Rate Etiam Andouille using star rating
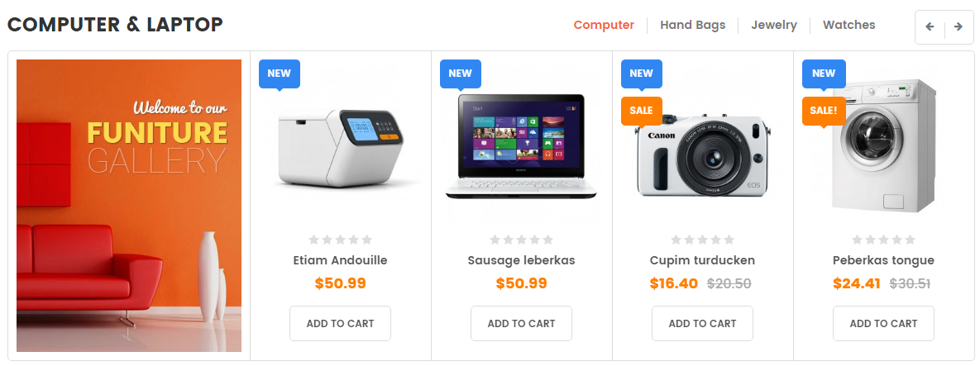Viewport: 980px width, 366px height. pyautogui.click(x=341, y=240)
